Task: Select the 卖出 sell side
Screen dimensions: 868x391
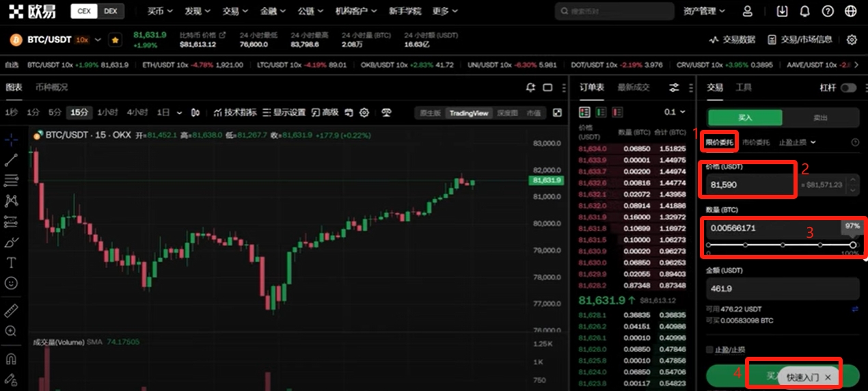Action: coord(821,118)
